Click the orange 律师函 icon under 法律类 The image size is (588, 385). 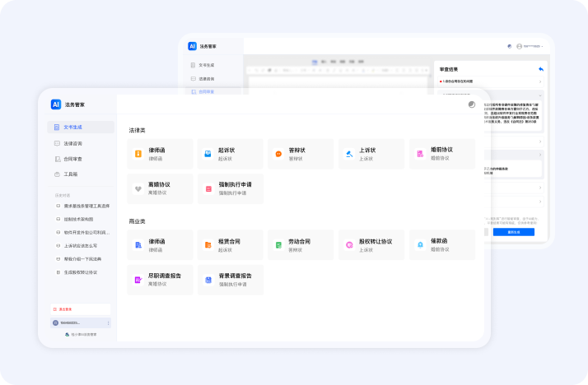point(138,154)
